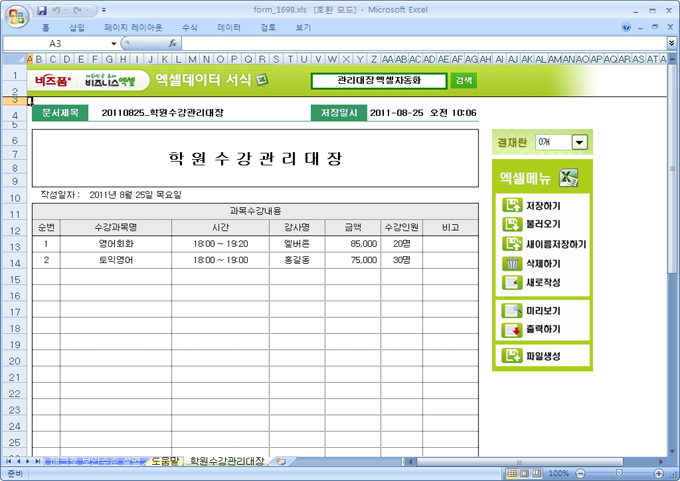The width and height of the screenshot is (680, 481).
Task: Select row header 13
Action: [15, 247]
